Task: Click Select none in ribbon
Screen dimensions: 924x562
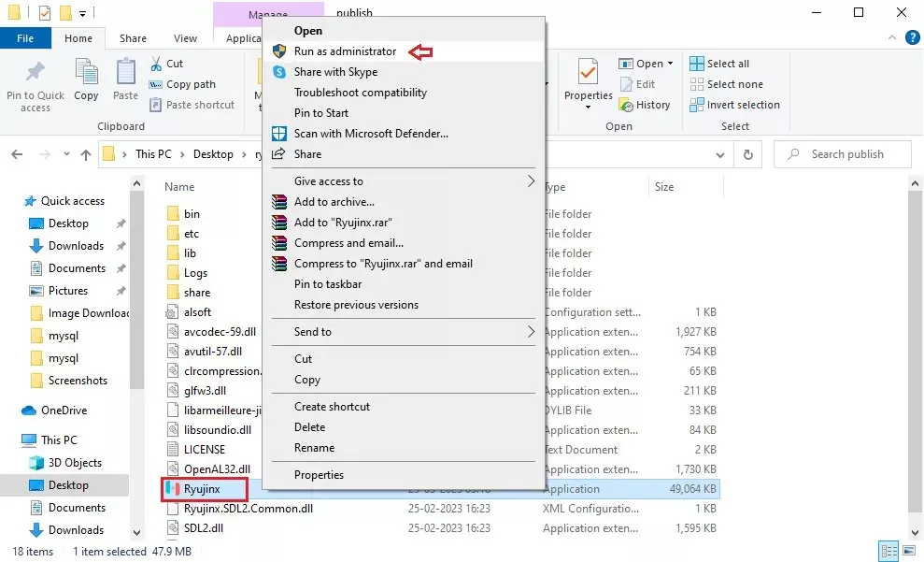Action: click(x=726, y=84)
